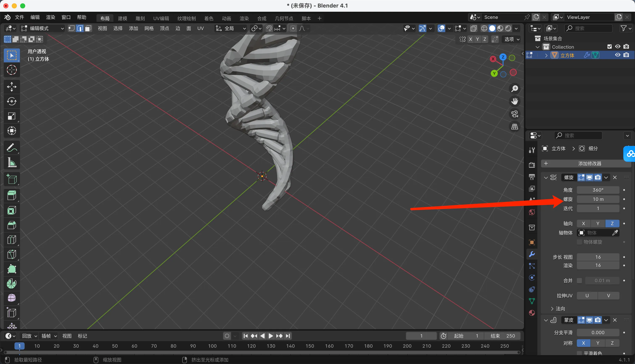635x364 pixels.
Task: Select the Move tool in left toolbar
Action: tap(12, 87)
